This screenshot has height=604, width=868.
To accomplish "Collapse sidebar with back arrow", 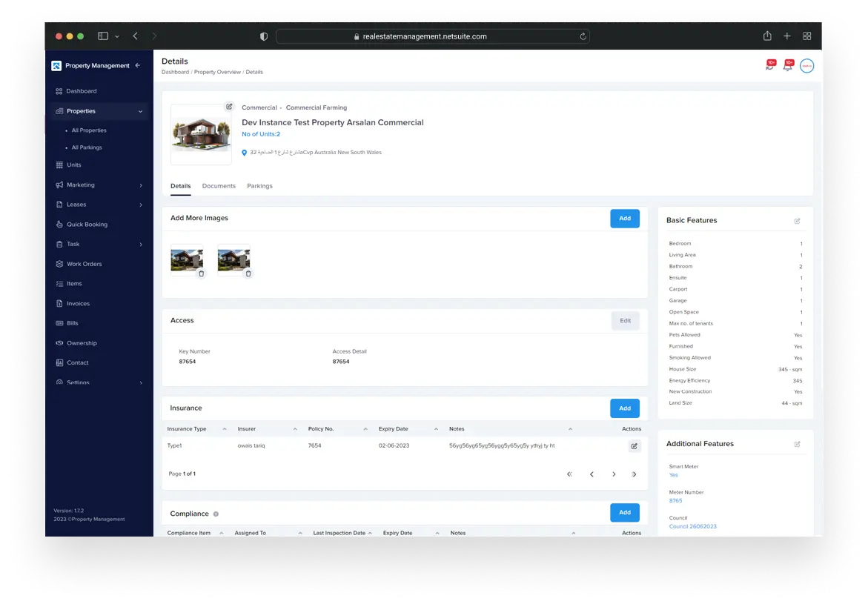I will [x=138, y=65].
